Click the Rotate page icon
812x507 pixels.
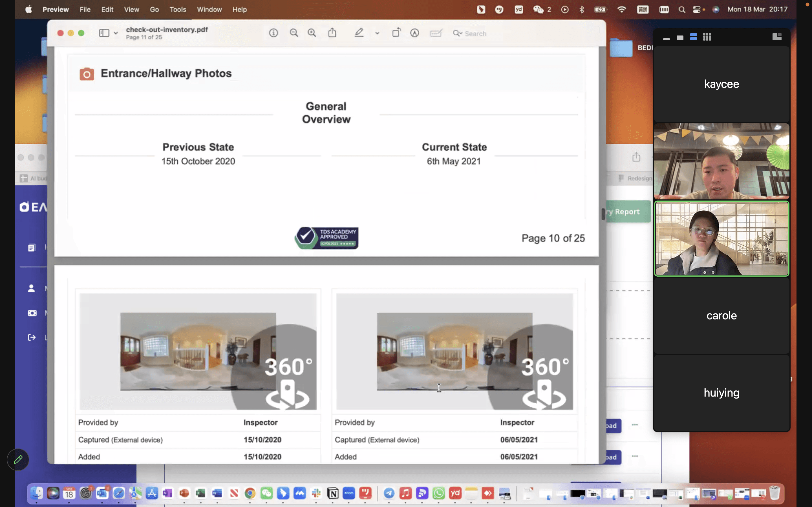[396, 33]
